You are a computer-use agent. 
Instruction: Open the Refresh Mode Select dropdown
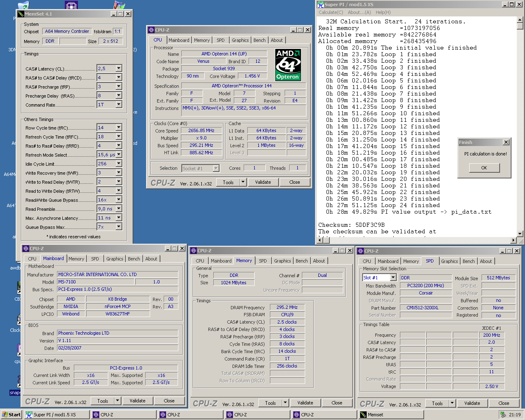(x=119, y=155)
